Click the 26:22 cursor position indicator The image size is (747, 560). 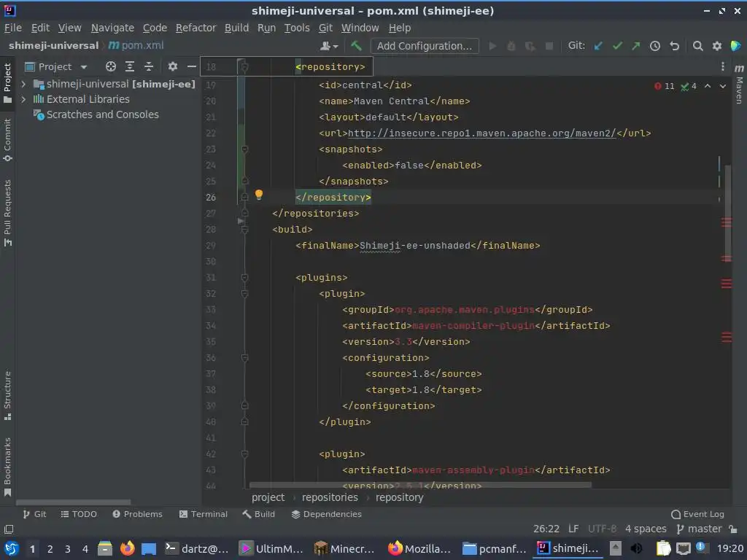click(546, 529)
